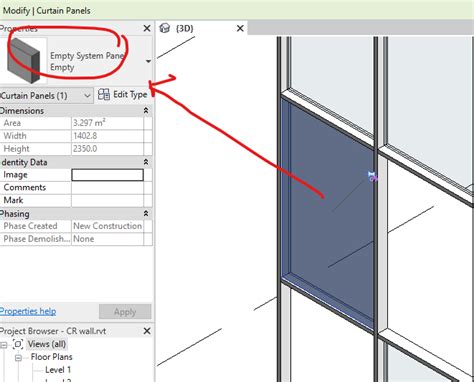Open the type selector dropdown arrow
The image size is (474, 382).
148,61
